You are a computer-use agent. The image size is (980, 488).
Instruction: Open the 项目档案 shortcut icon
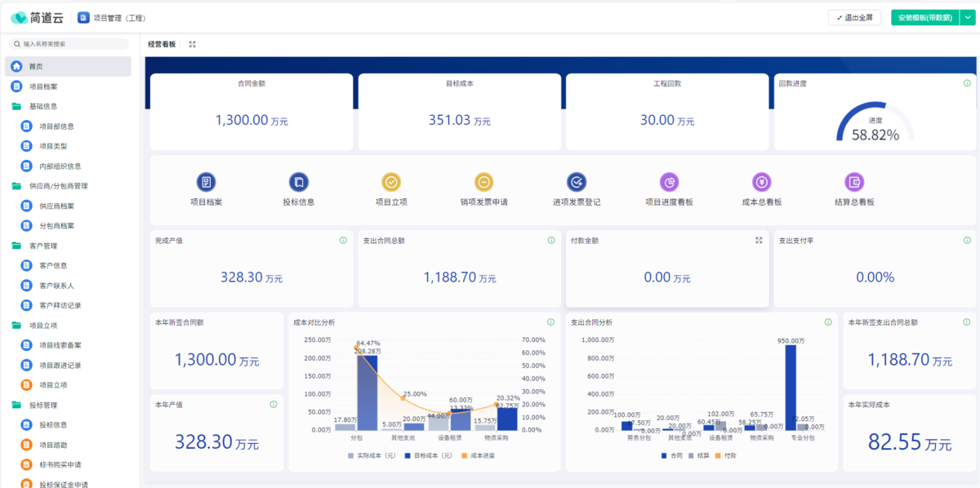tap(206, 182)
